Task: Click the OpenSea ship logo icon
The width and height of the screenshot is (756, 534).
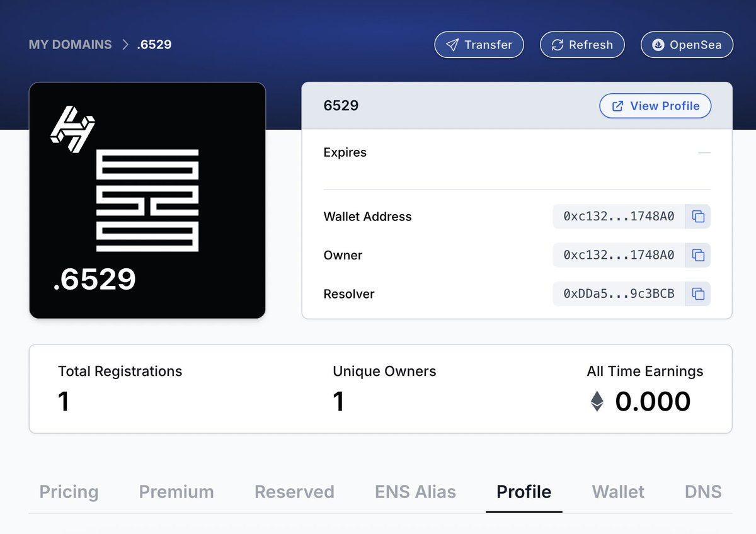Action: (657, 45)
